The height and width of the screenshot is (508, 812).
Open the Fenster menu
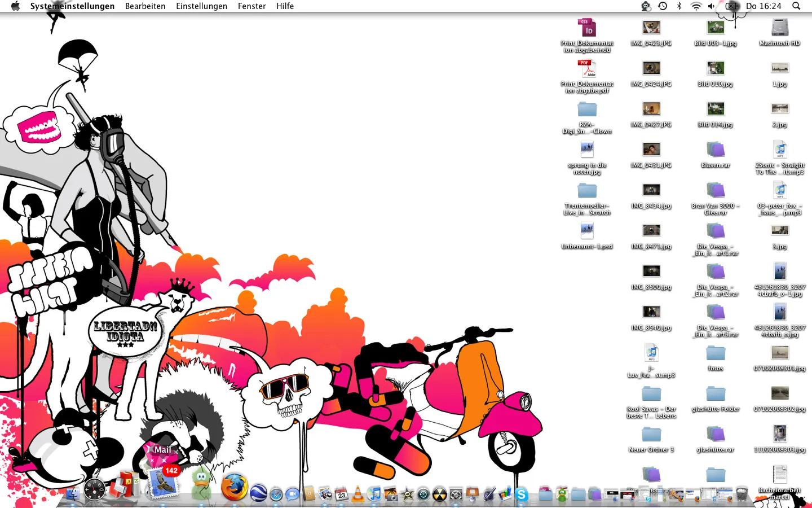click(x=251, y=6)
